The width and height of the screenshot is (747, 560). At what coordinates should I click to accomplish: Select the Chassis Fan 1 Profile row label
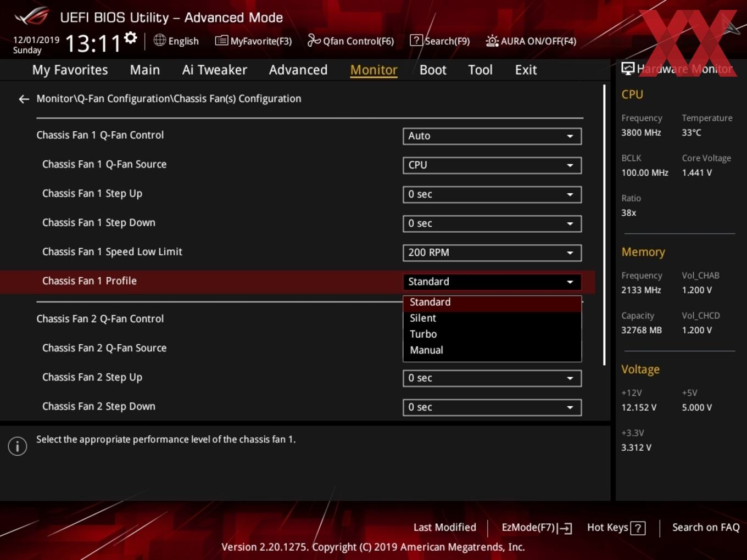point(90,281)
